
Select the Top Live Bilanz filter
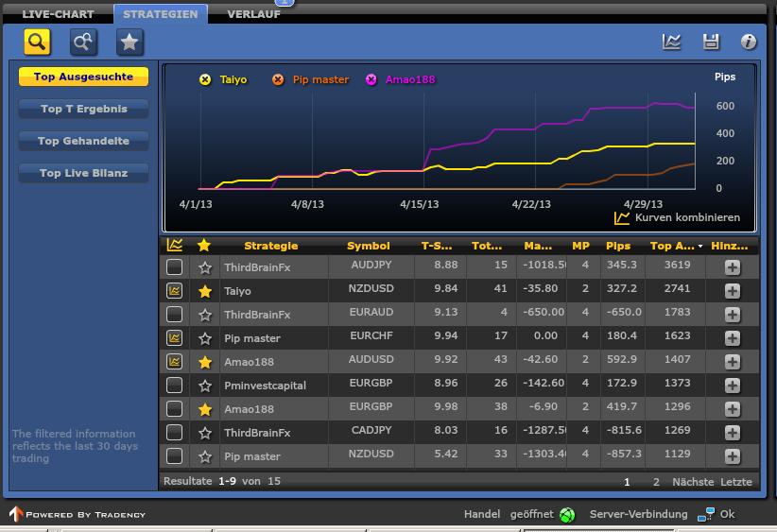(83, 173)
